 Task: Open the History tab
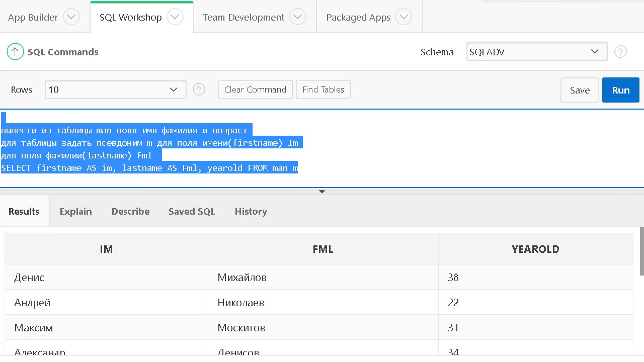tap(251, 212)
